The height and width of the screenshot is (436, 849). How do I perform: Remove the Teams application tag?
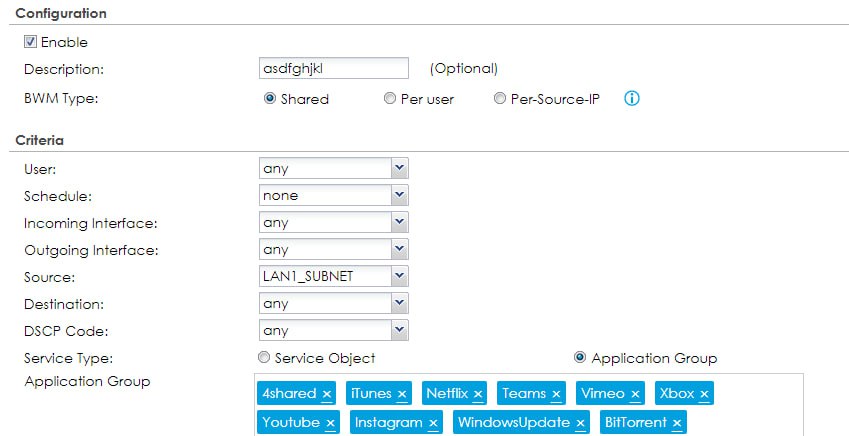(556, 394)
